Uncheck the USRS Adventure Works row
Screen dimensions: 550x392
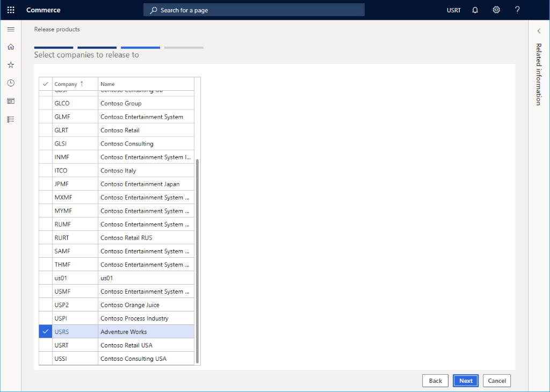[45, 331]
